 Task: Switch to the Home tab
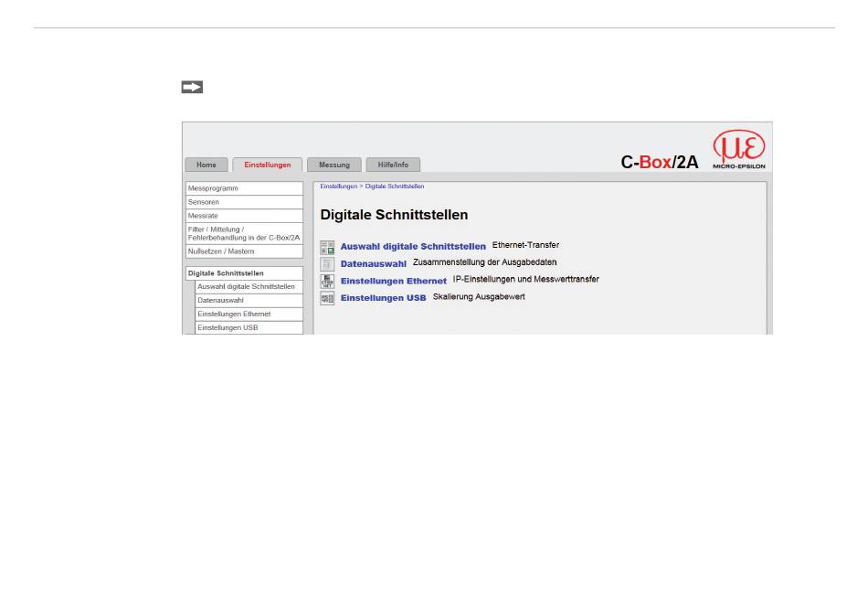pyautogui.click(x=206, y=165)
